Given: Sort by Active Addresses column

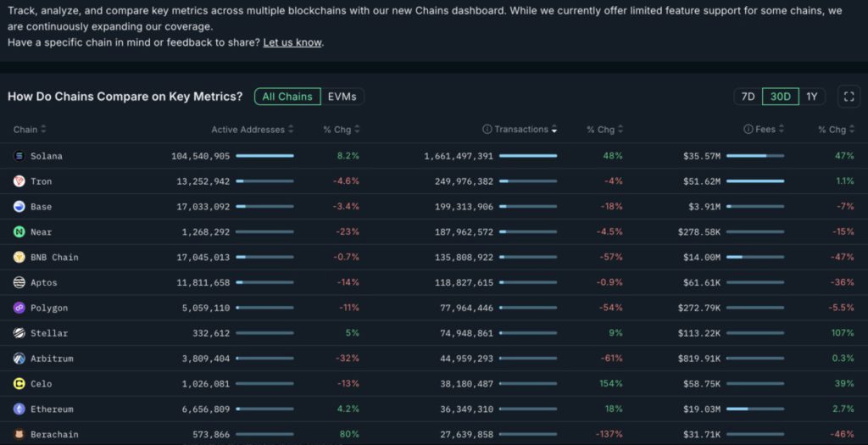Looking at the screenshot, I should (252, 130).
